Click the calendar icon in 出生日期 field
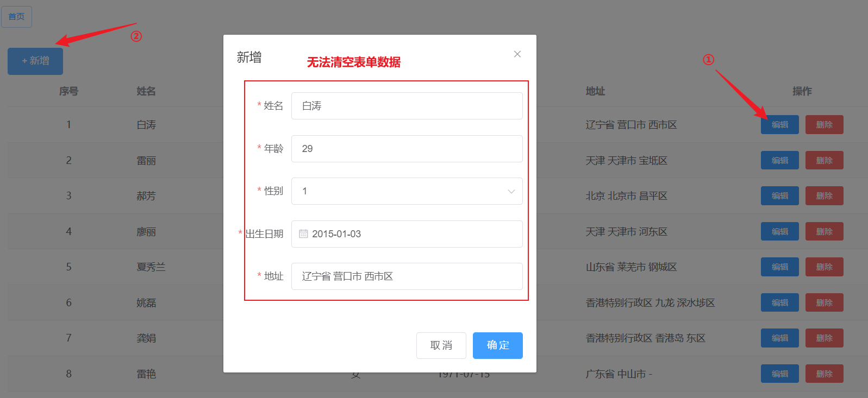This screenshot has height=398, width=868. [x=303, y=233]
